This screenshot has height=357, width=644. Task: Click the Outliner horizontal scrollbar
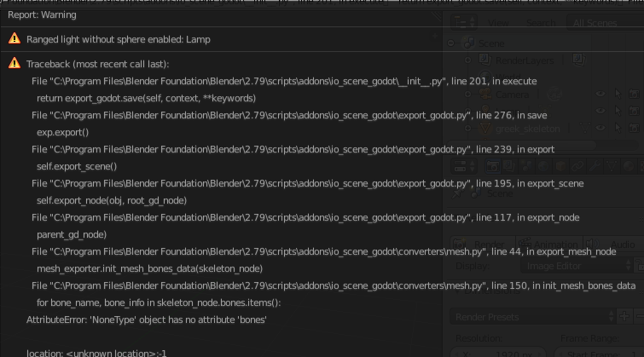point(522,145)
